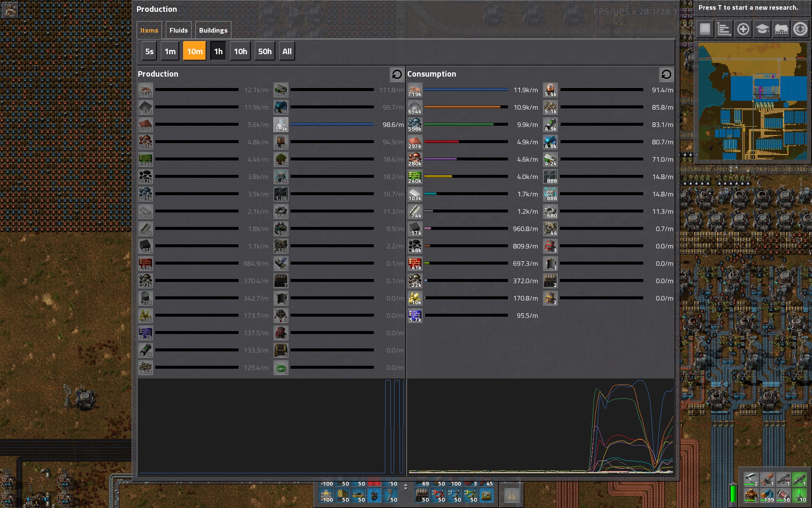812x508 pixels.
Task: Select iron plate 717k in Production list
Action: [x=145, y=108]
